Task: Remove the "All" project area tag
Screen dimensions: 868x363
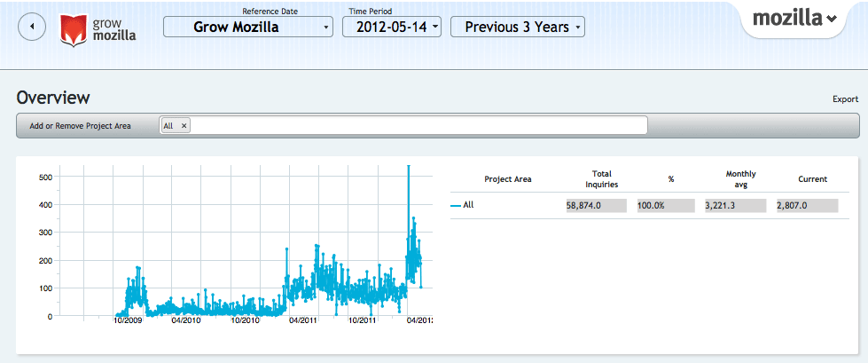Action: point(184,126)
